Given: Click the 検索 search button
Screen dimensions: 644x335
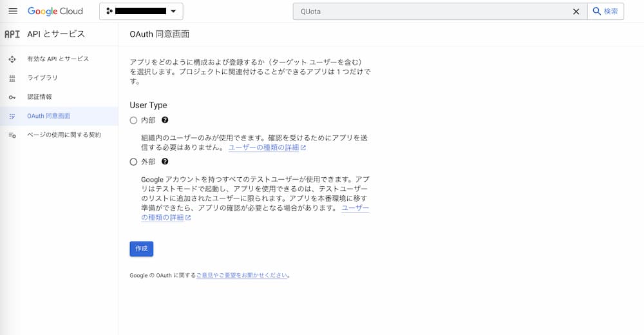Looking at the screenshot, I should (605, 12).
